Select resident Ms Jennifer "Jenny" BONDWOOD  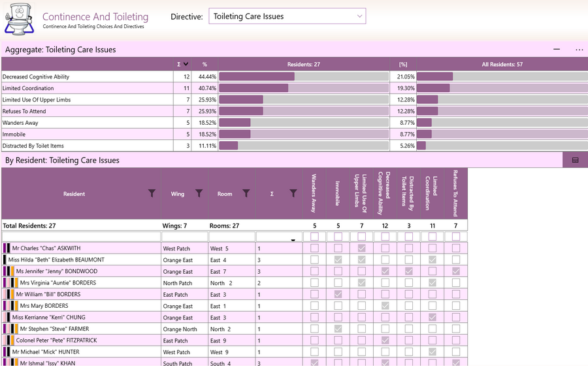click(57, 271)
